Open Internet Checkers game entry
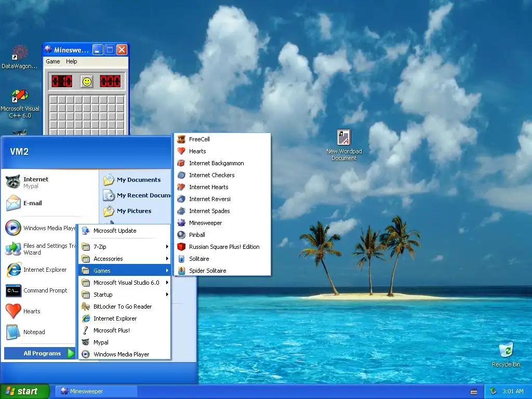Screen dimensions: 532x399 (222, 175)
